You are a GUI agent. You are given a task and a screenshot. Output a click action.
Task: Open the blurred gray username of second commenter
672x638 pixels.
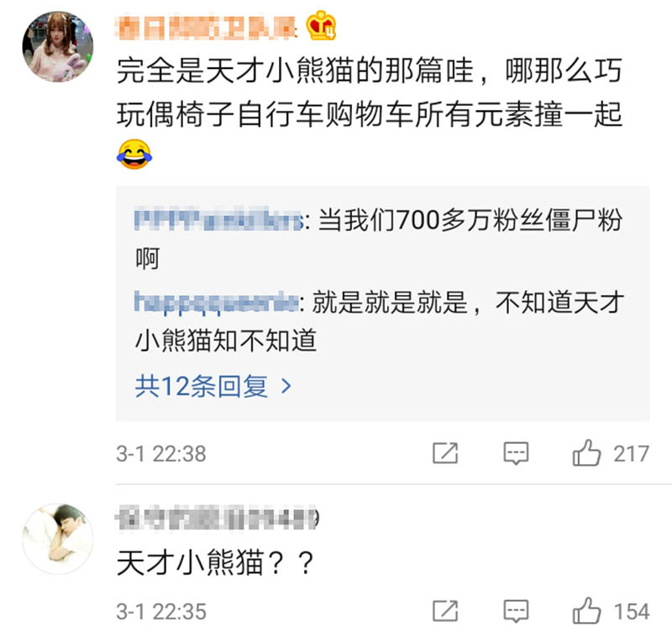point(217,518)
